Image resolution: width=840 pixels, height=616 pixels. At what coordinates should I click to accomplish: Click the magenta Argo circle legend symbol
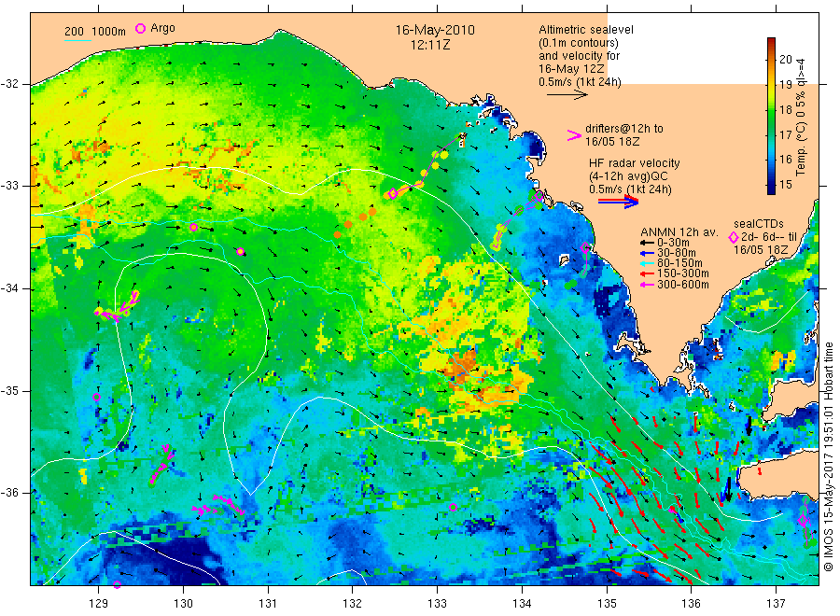[140, 28]
